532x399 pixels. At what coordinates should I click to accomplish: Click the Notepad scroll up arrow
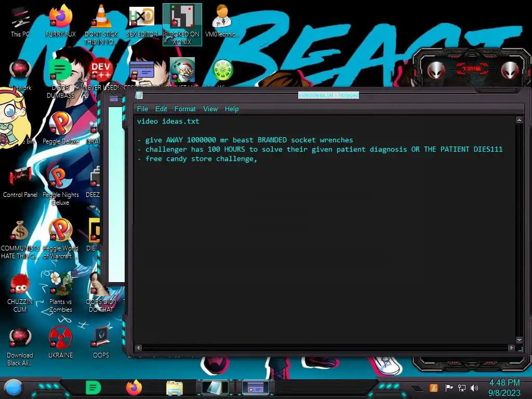[519, 120]
